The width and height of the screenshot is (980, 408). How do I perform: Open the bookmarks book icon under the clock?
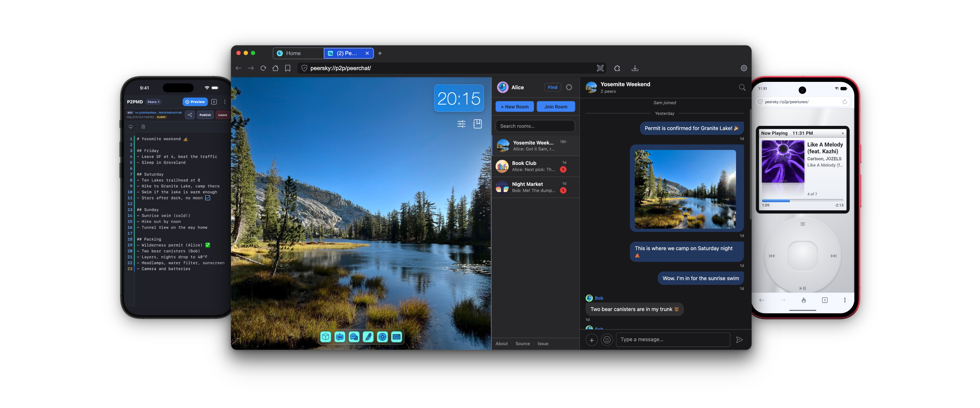point(477,124)
